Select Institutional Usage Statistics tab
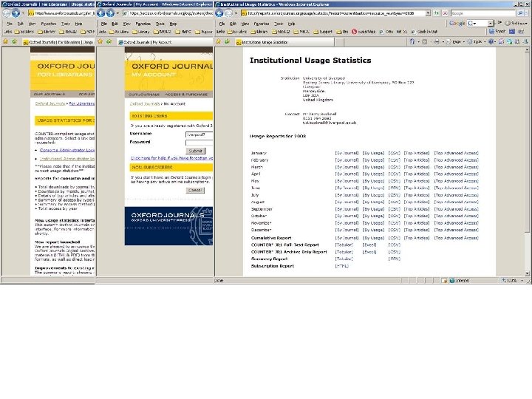 284,42
